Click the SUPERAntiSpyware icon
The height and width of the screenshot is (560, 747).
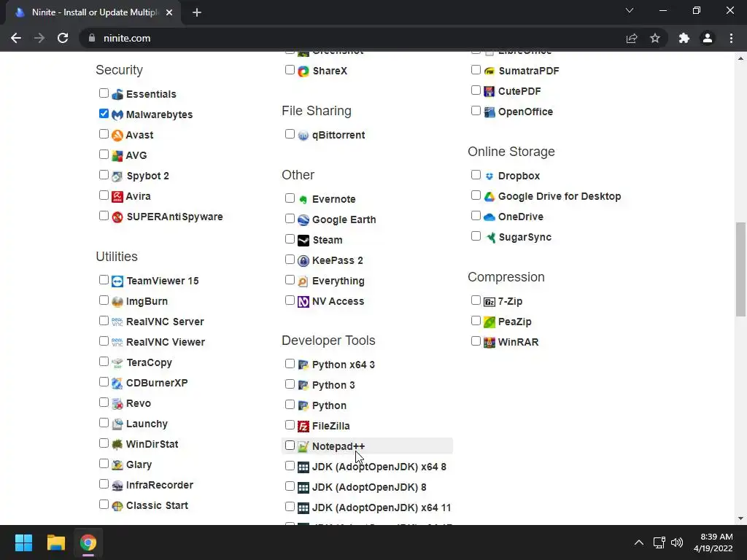(x=117, y=217)
